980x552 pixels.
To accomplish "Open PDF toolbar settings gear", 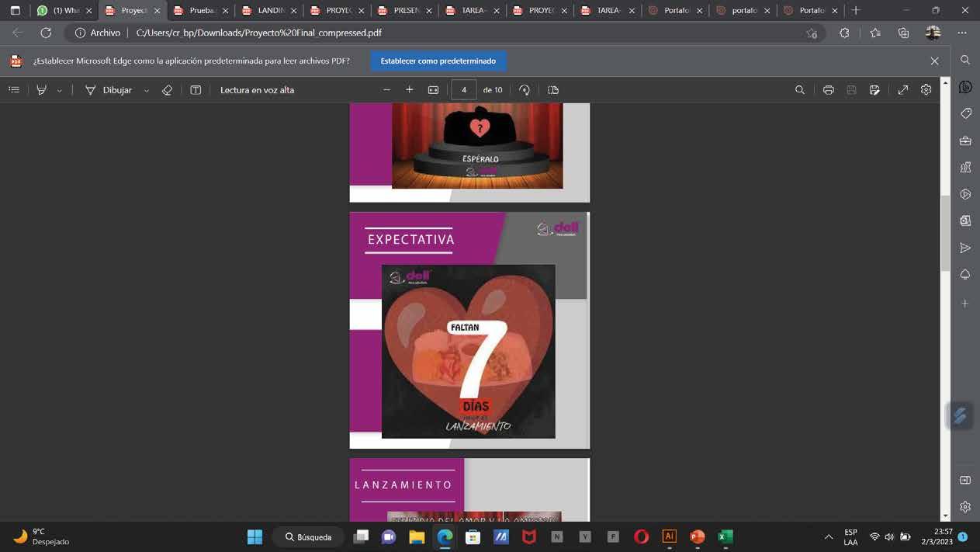I will point(926,90).
